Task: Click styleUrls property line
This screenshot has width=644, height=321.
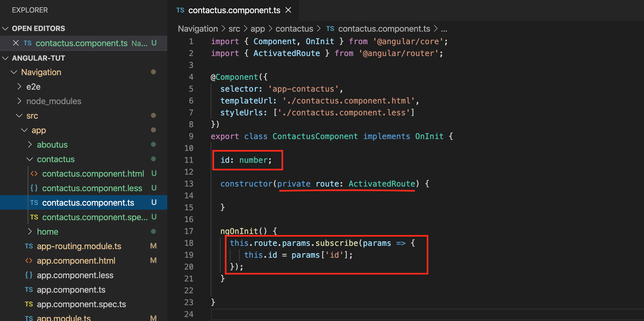Action: pos(317,112)
